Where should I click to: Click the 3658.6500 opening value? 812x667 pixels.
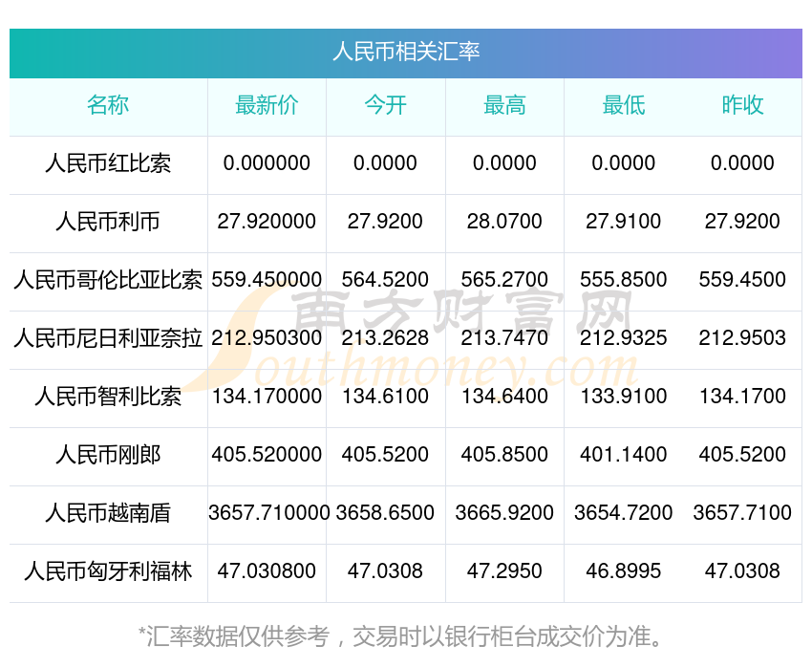coord(385,513)
